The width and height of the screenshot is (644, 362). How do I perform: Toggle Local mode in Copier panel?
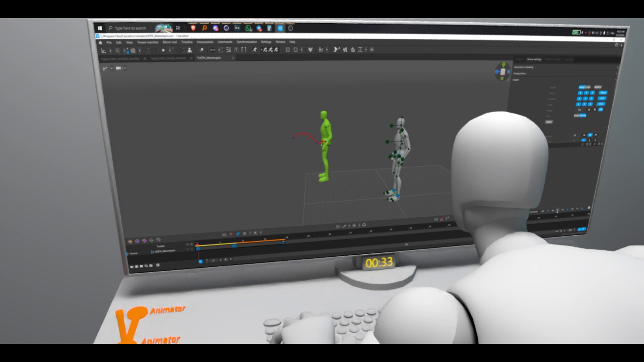tap(588, 87)
